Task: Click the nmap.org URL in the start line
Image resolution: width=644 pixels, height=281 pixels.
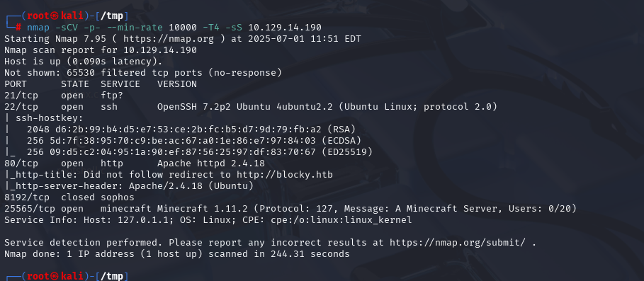Action: (169, 39)
